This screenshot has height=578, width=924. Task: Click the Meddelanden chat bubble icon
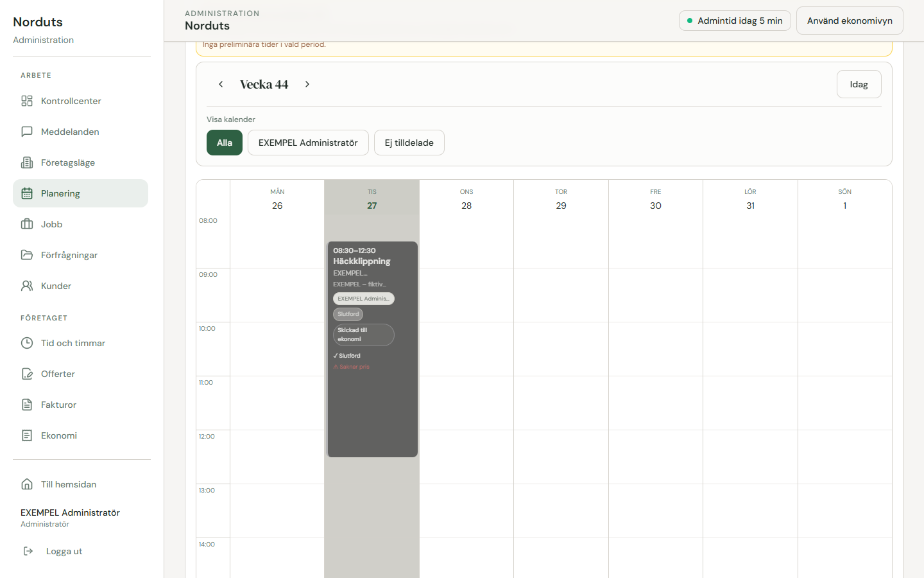(x=27, y=132)
